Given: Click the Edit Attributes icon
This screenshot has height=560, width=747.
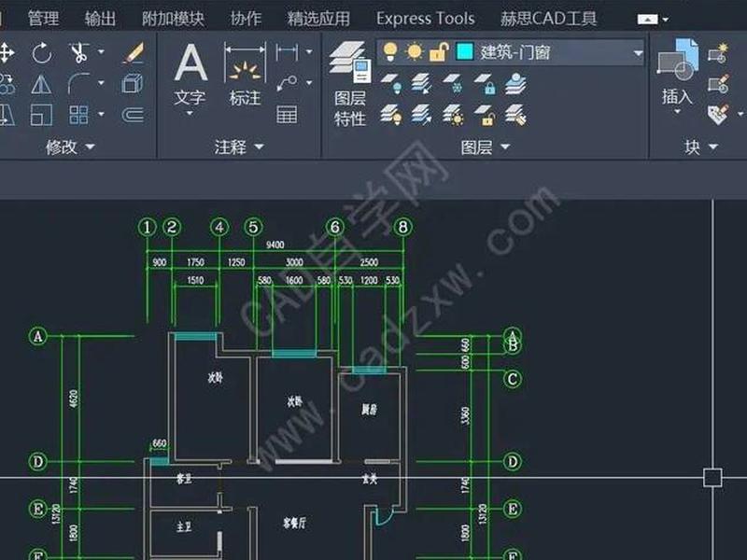Looking at the screenshot, I should [718, 115].
